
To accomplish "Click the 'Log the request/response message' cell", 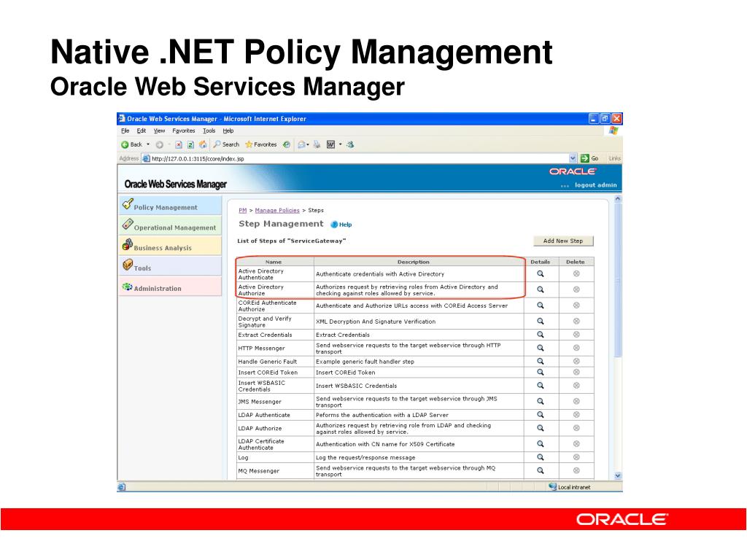I will click(419, 457).
